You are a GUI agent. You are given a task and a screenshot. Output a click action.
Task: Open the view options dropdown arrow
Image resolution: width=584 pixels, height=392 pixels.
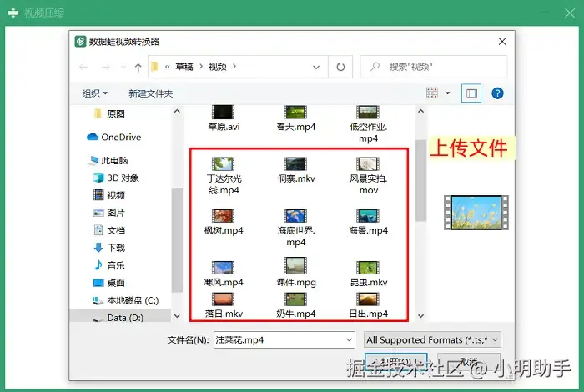448,93
